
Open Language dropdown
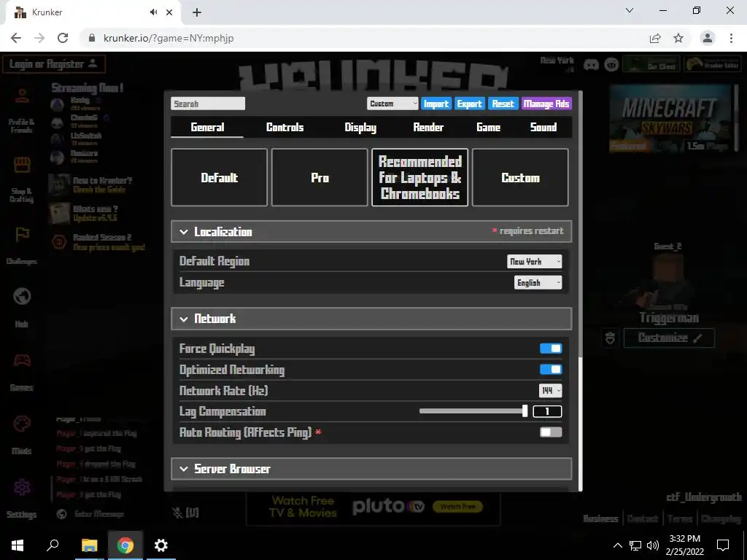(538, 283)
